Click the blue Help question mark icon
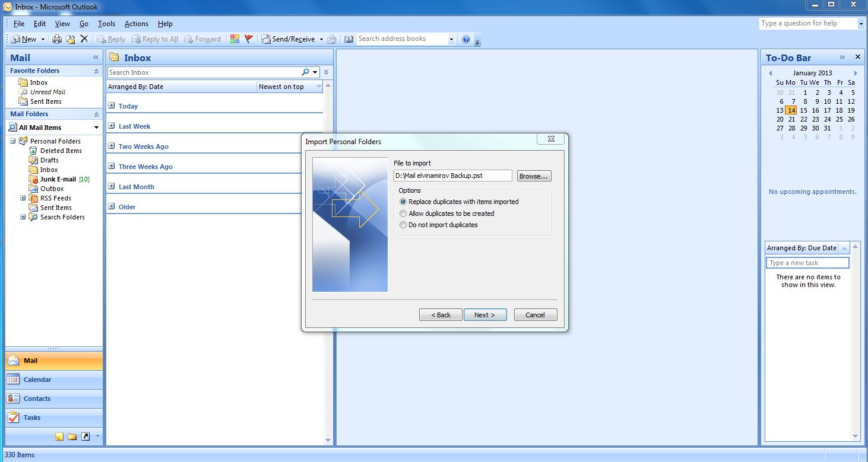 (x=466, y=39)
